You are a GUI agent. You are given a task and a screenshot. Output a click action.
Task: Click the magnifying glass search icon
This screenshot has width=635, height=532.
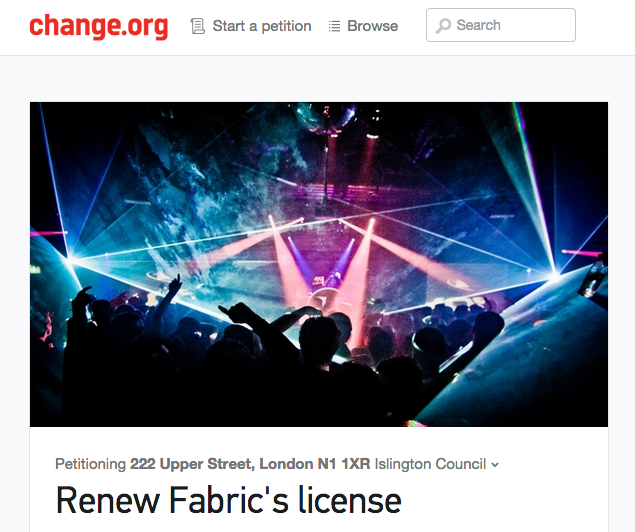click(x=443, y=26)
